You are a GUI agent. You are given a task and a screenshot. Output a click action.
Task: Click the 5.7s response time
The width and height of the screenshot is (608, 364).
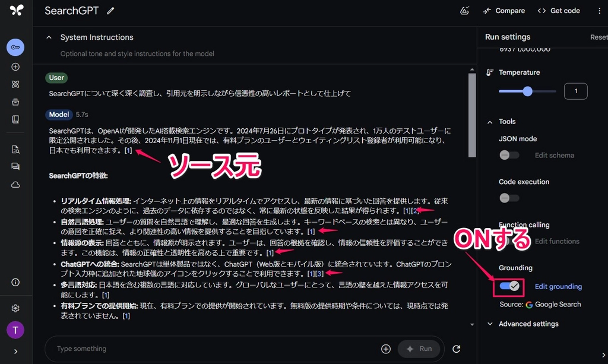pyautogui.click(x=82, y=115)
